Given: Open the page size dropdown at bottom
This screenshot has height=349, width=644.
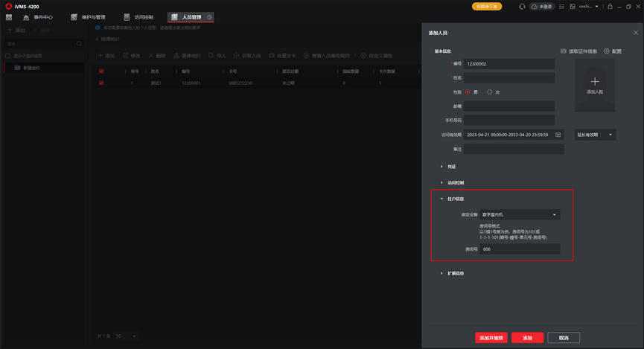Looking at the screenshot, I should click(126, 336).
